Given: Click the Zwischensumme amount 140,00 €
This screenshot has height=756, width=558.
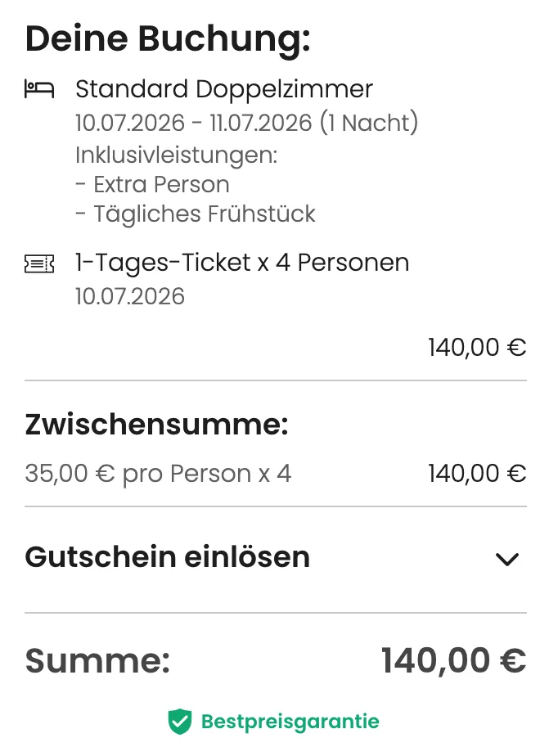Looking at the screenshot, I should pyautogui.click(x=477, y=474).
